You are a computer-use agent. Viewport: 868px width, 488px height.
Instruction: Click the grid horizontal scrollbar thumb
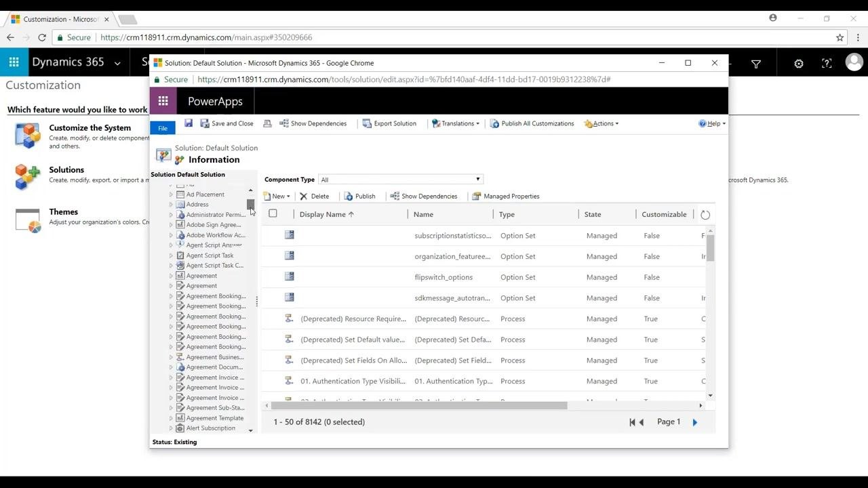point(419,405)
